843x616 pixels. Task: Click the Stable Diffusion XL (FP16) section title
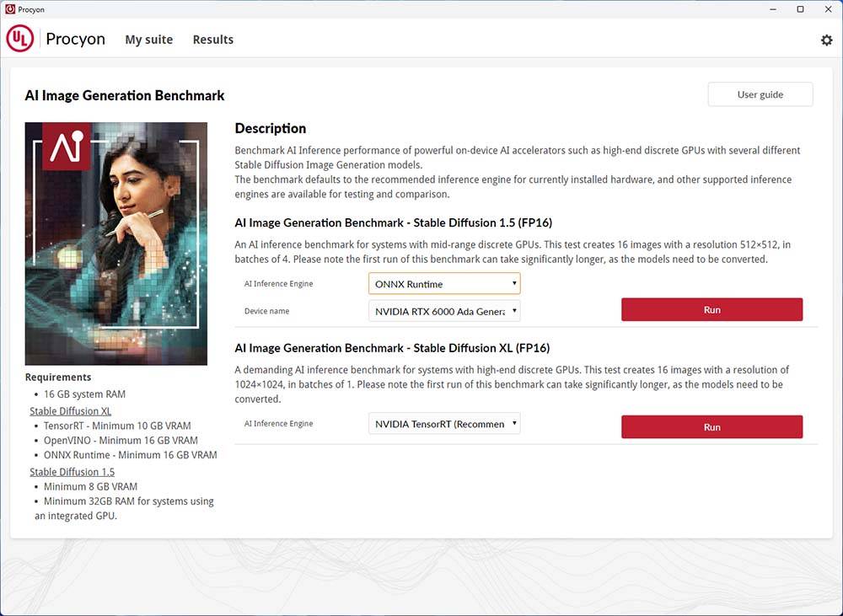pos(392,348)
